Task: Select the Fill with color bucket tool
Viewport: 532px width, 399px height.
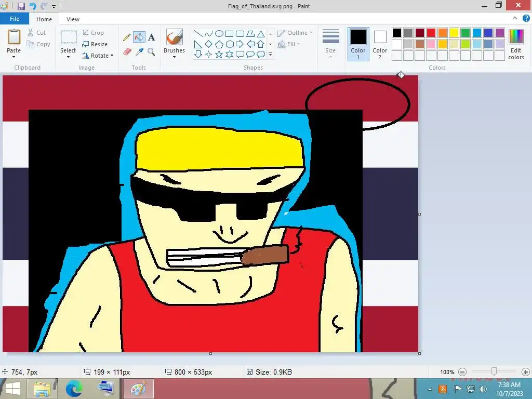Action: (139, 37)
